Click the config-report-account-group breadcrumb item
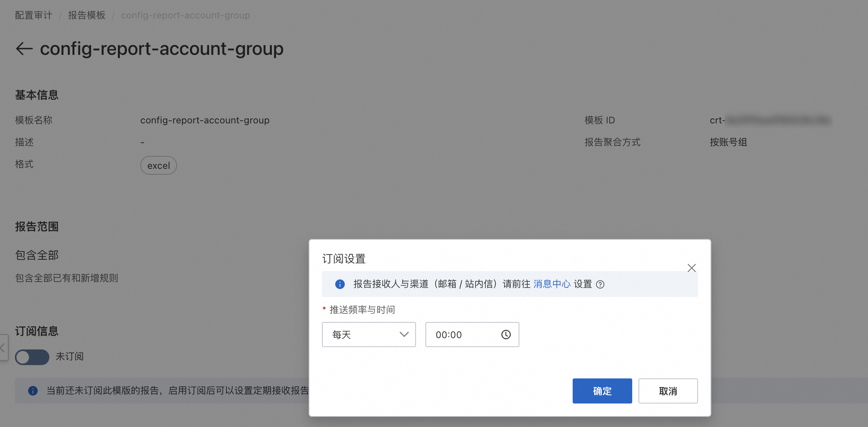Image resolution: width=868 pixels, height=427 pixels. point(185,15)
